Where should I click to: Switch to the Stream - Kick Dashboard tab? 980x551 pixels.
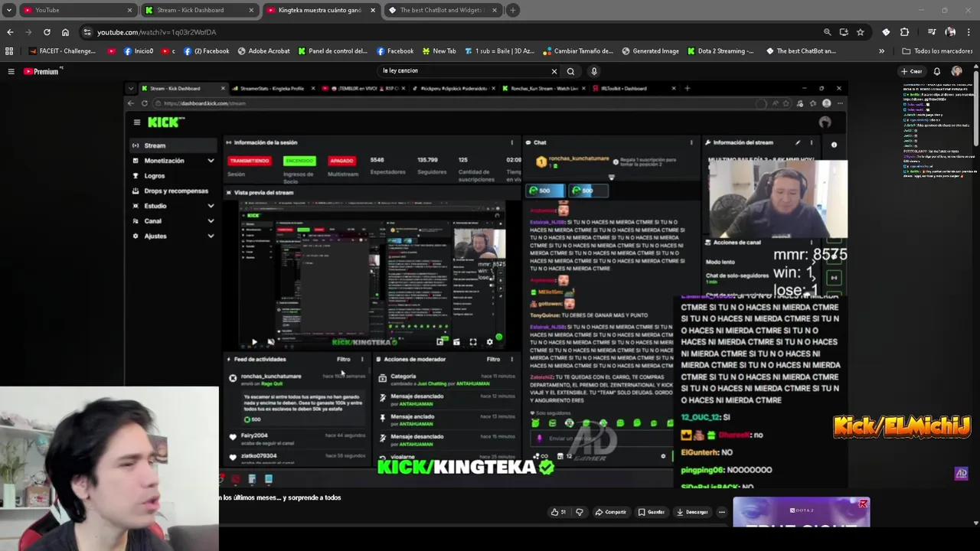[x=199, y=10]
